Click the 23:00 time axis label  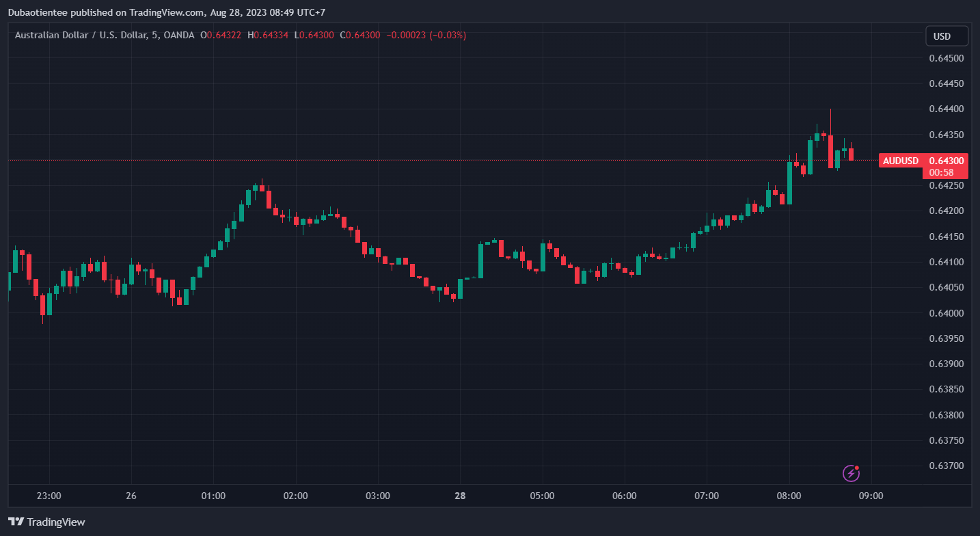click(x=49, y=496)
